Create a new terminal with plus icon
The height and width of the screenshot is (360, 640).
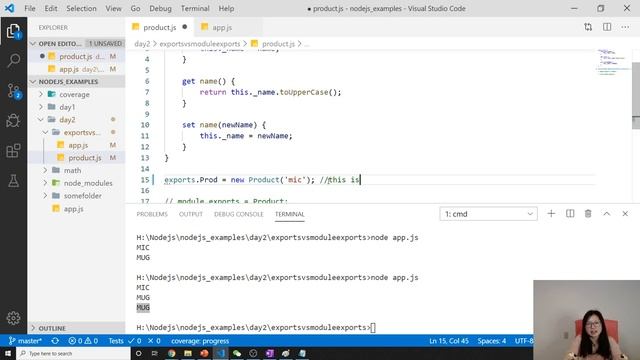click(551, 213)
